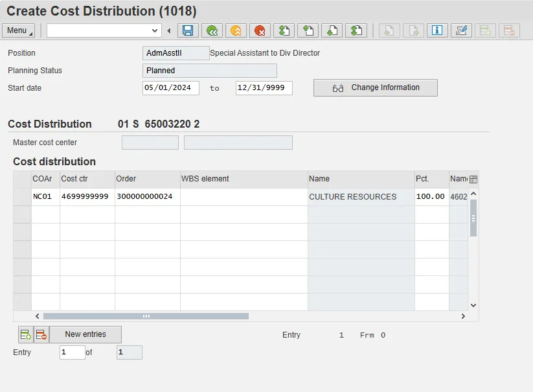Select the first row's selector box
The image size is (533, 392).
22,196
